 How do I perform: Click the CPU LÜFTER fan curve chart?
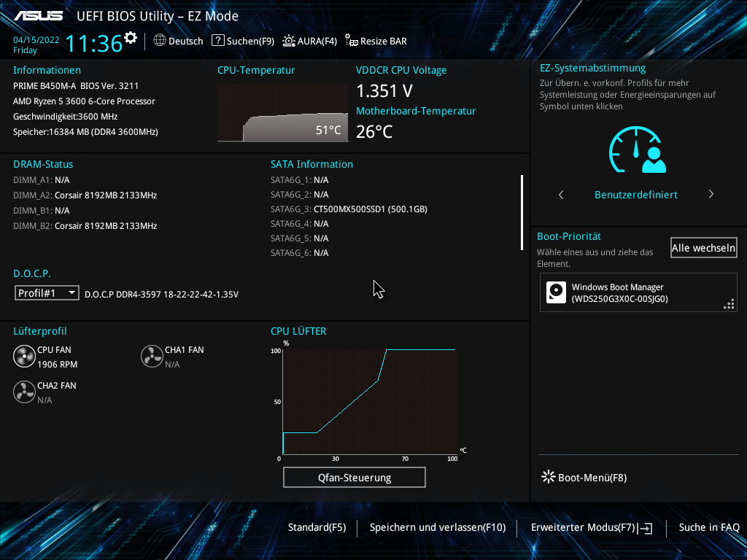(x=370, y=402)
